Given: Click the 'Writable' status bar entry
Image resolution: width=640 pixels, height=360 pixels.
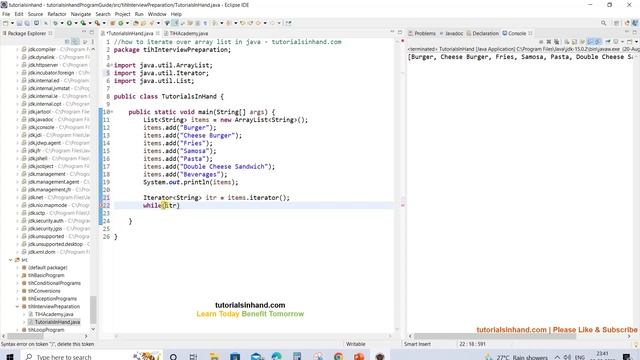Looking at the screenshot, I should pos(356,344).
